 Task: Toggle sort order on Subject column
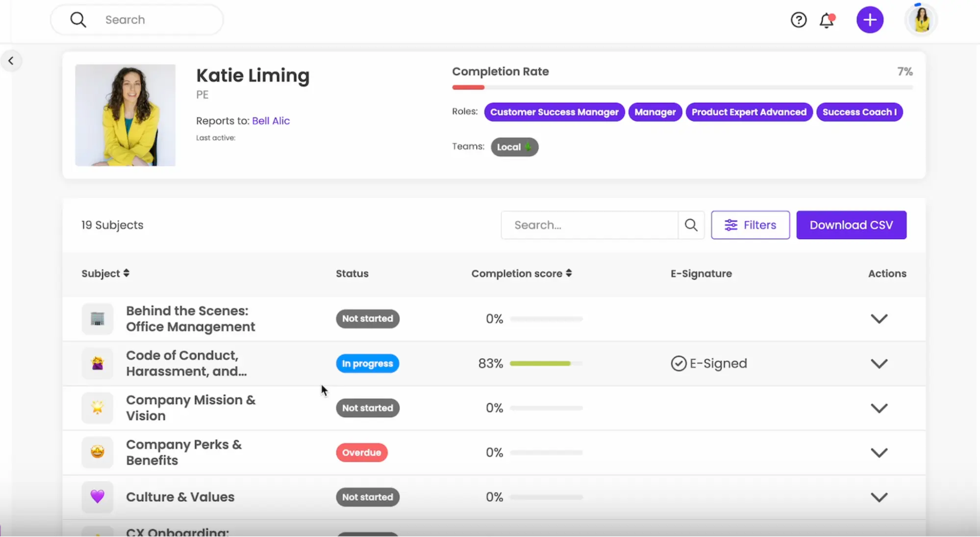pos(105,273)
